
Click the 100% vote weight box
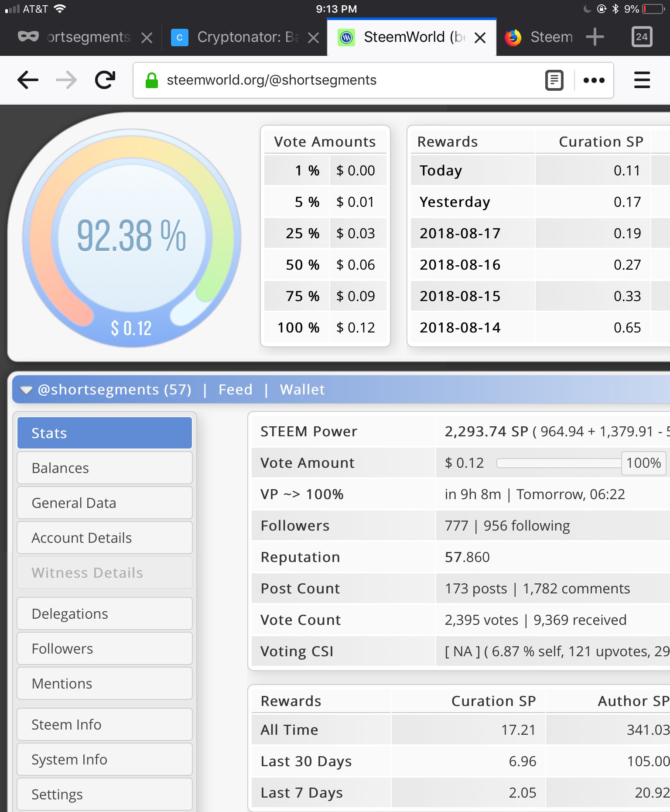point(644,463)
